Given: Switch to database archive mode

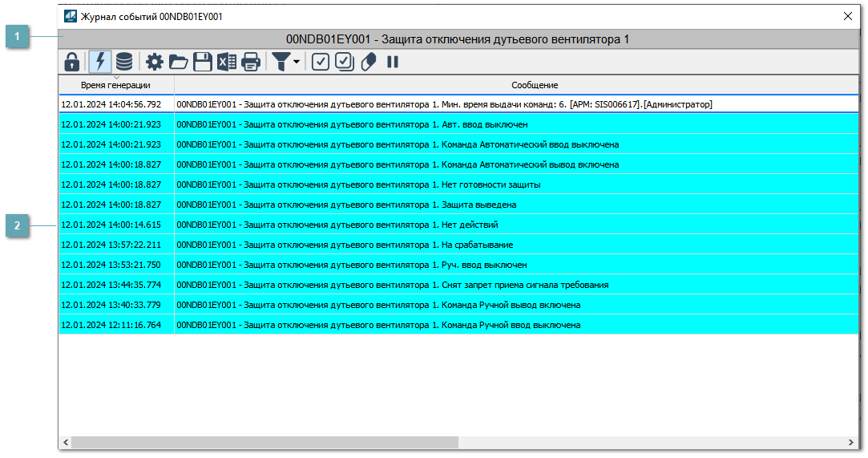Looking at the screenshot, I should (x=124, y=62).
